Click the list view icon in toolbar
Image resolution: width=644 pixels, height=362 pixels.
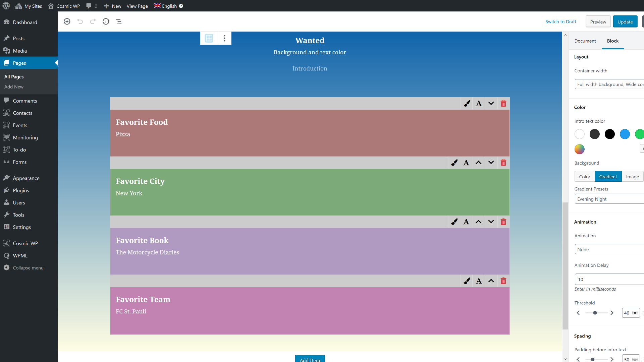pyautogui.click(x=118, y=21)
